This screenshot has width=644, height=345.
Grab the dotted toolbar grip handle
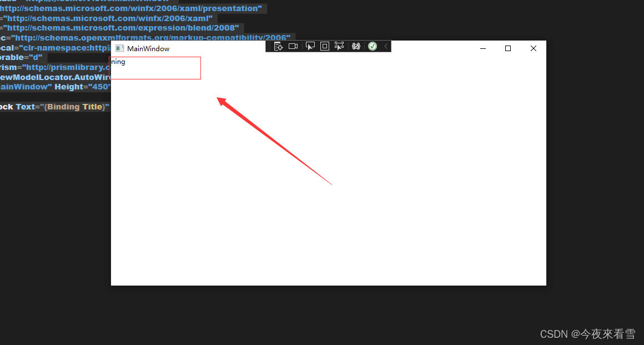pos(269,47)
